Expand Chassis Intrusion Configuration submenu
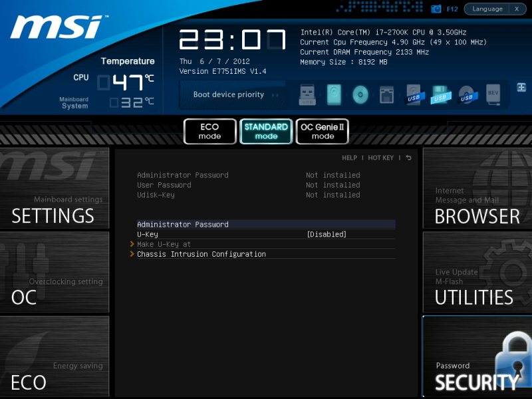The image size is (532, 399). click(x=266, y=254)
